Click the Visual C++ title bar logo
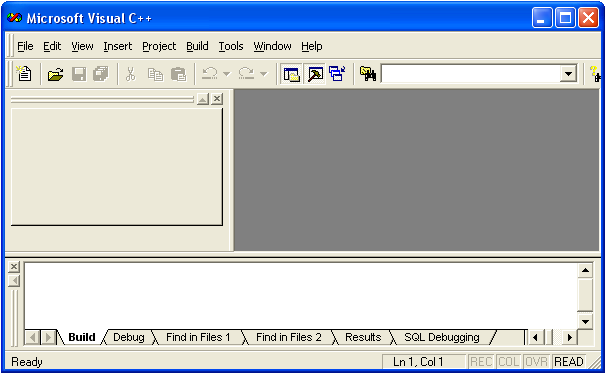This screenshot has width=606, height=374. [14, 17]
